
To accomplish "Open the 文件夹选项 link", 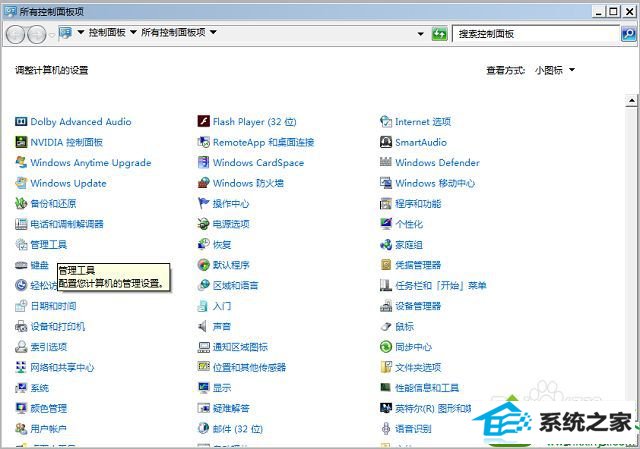I will [418, 367].
